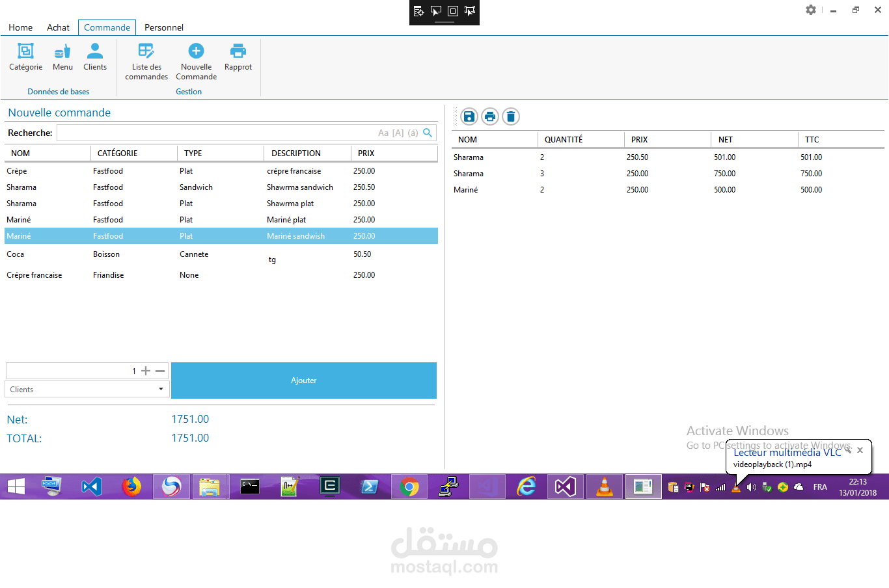Image resolution: width=889 pixels, height=588 pixels.
Task: Click the search magnifier icon
Action: (428, 133)
